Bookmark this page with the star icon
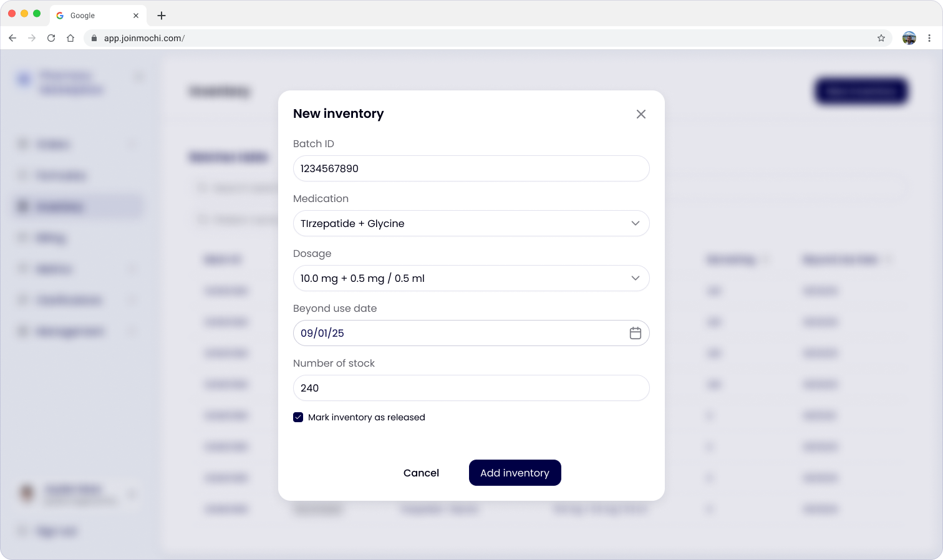This screenshot has height=560, width=943. click(x=881, y=38)
